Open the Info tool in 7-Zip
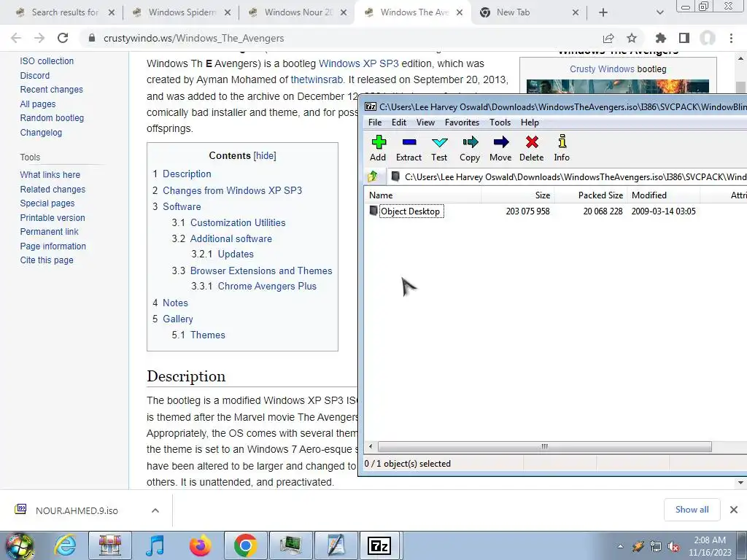Viewport: 747px width, 560px height. tap(562, 148)
